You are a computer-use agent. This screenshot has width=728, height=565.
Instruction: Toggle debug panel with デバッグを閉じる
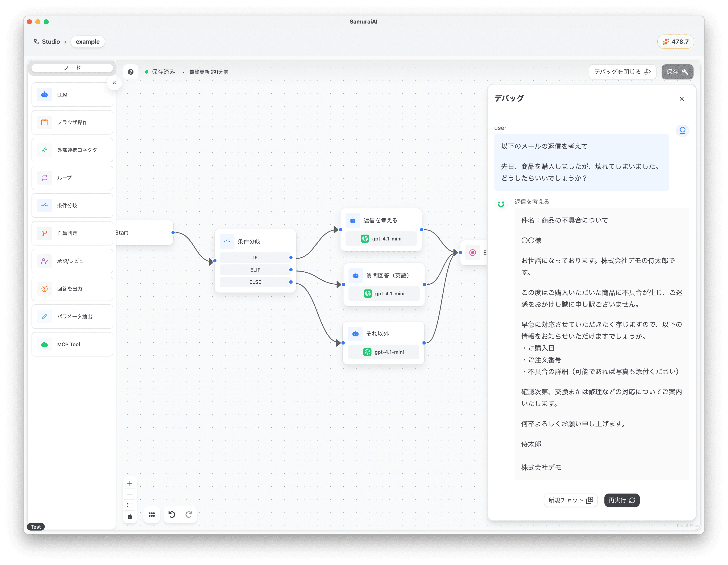[x=622, y=72]
